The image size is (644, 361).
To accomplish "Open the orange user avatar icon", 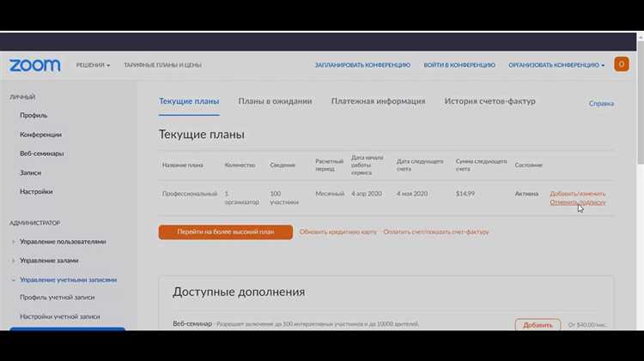I will (x=622, y=64).
